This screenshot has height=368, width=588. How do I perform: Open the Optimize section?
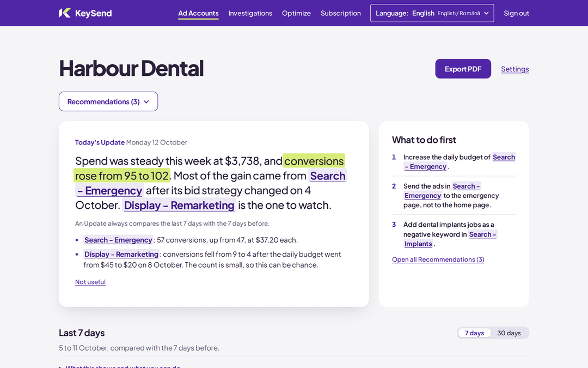(296, 13)
